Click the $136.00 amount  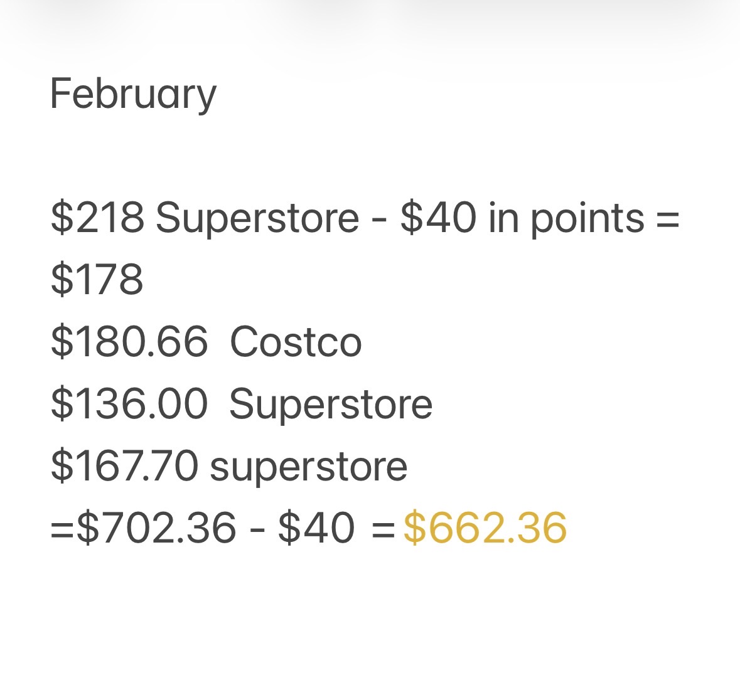(x=129, y=403)
